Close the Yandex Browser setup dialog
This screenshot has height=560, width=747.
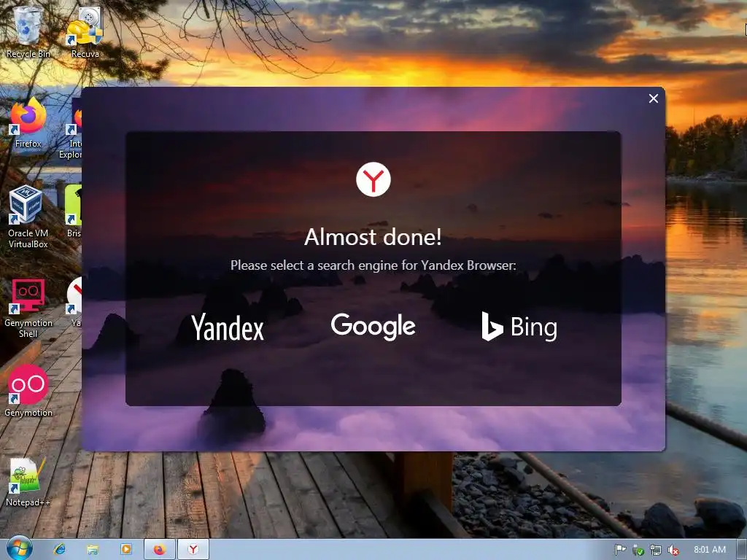(653, 98)
